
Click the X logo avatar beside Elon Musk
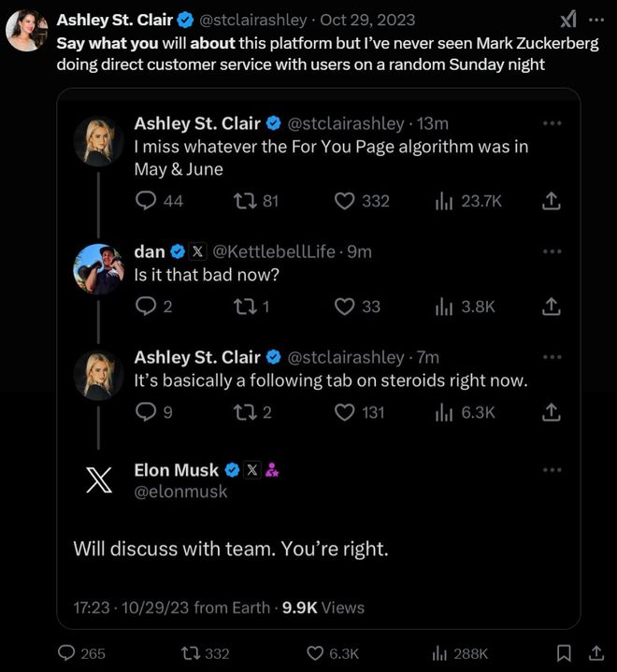click(98, 480)
